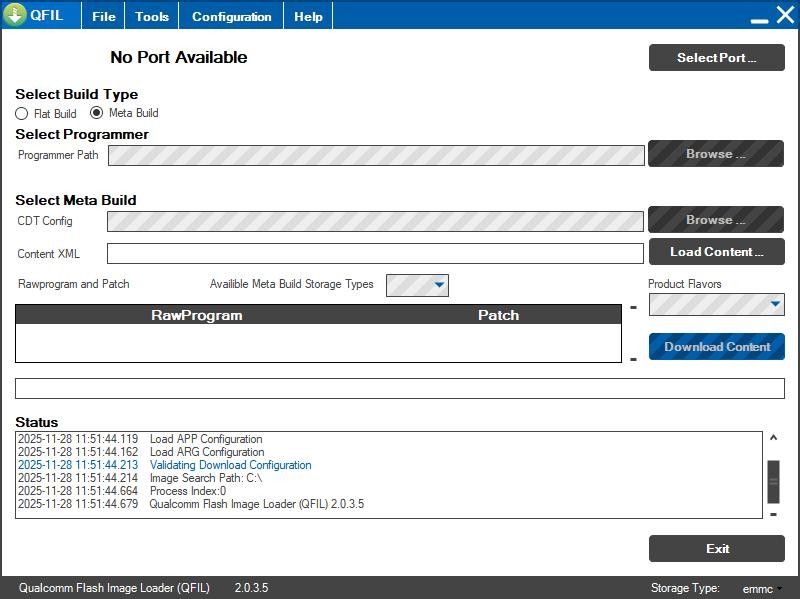Click into the CDT Config field
The image size is (800, 599).
coord(375,221)
